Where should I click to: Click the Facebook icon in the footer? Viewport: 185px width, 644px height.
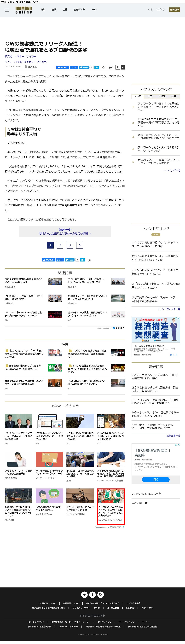pyautogui.click(x=92, y=595)
